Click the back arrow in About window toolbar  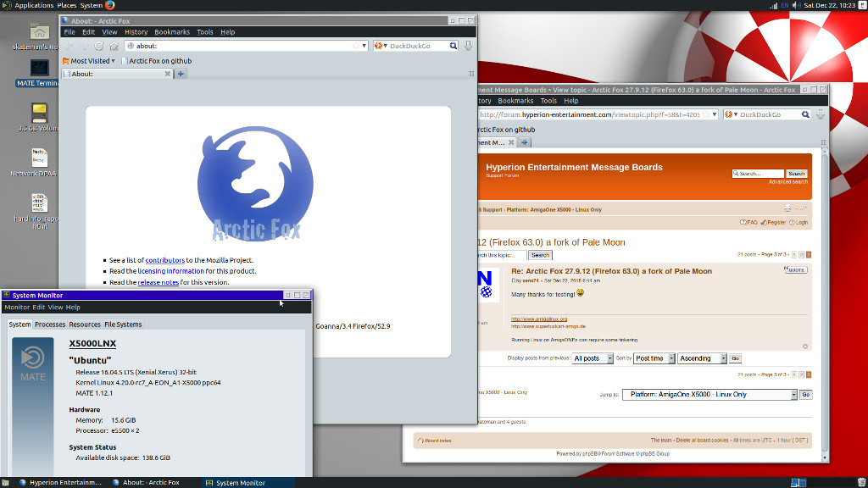pos(70,46)
